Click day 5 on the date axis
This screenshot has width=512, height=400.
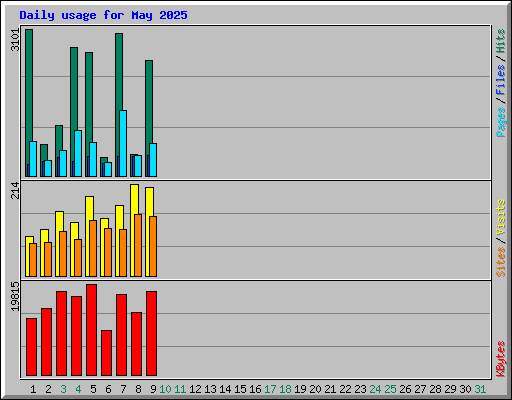click(93, 389)
